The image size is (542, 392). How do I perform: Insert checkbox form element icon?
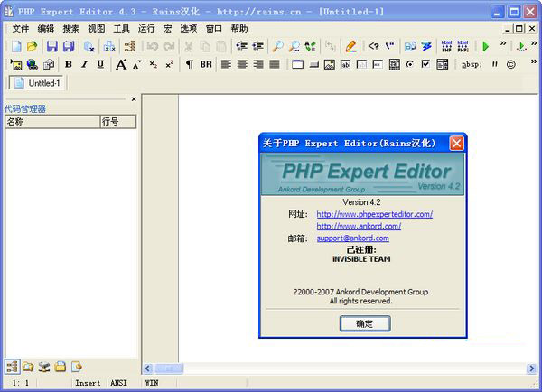[425, 64]
